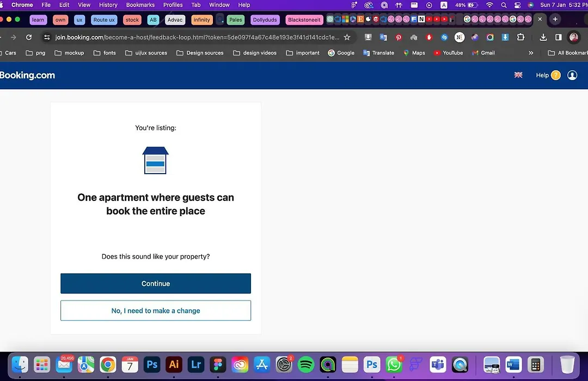Viewport: 588px width, 381px height.
Task: Open the Pinterest extension
Action: 398,37
